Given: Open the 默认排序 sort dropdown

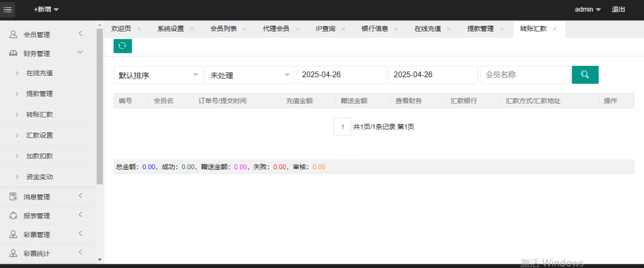Looking at the screenshot, I should click(158, 75).
